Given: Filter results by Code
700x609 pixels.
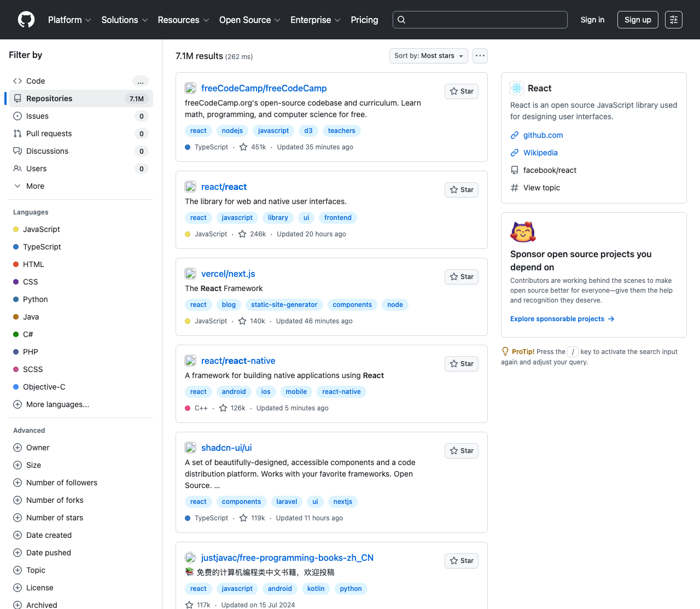Looking at the screenshot, I should pyautogui.click(x=81, y=81).
